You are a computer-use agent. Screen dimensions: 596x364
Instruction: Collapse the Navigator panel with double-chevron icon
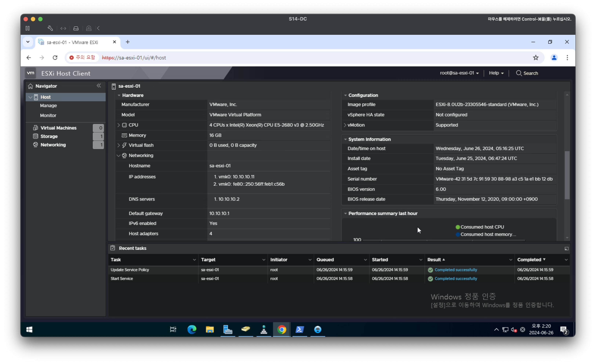[x=99, y=86]
